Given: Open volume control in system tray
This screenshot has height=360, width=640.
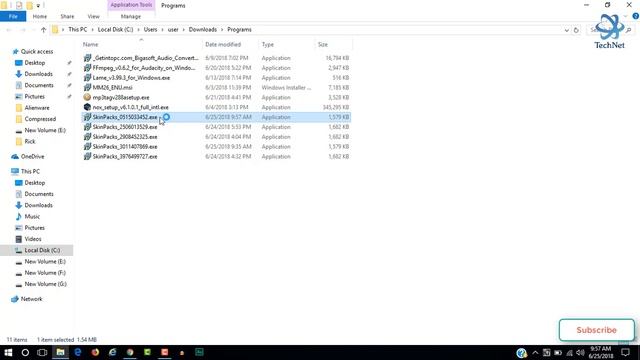Looking at the screenshot, I should point(580,353).
